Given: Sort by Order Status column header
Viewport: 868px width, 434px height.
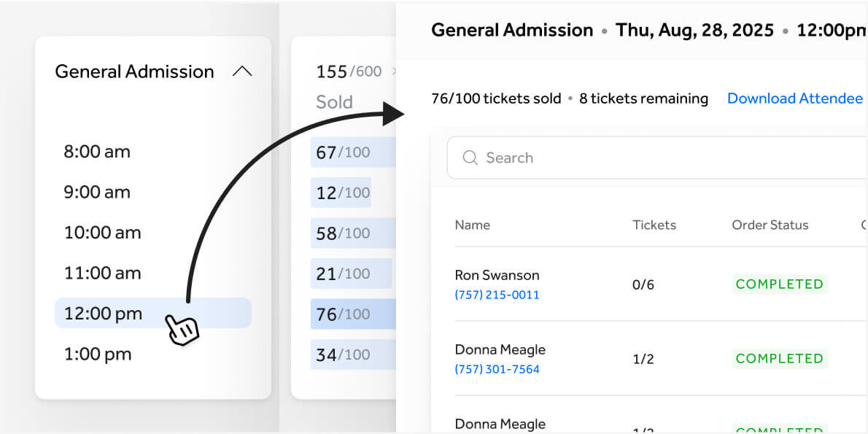Looking at the screenshot, I should tap(770, 225).
